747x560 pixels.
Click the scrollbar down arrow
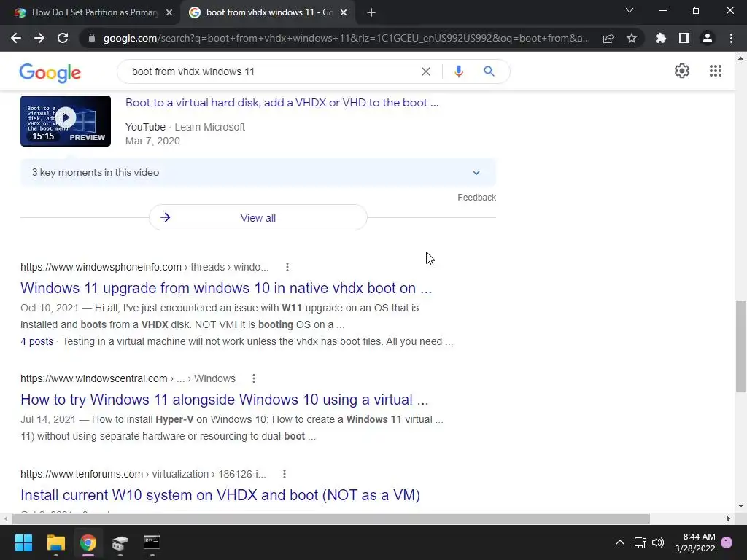[x=740, y=506]
